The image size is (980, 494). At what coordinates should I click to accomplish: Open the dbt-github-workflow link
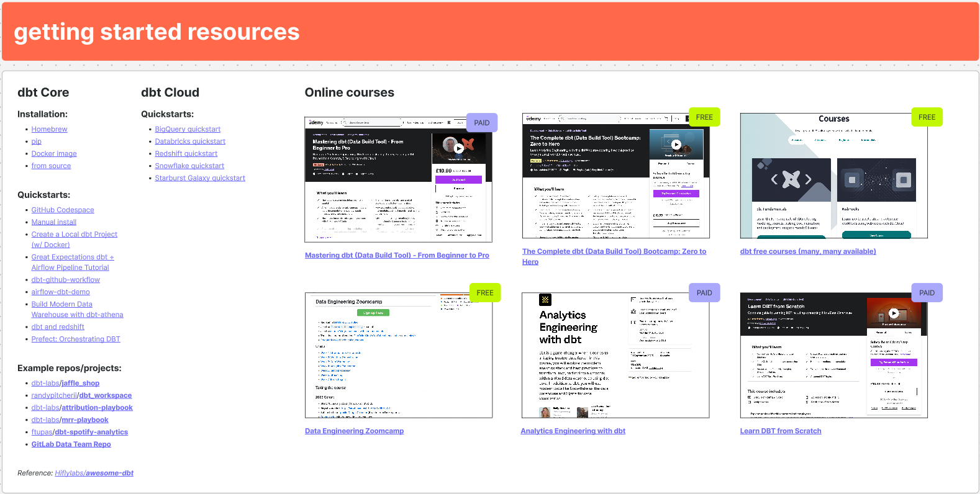click(66, 280)
